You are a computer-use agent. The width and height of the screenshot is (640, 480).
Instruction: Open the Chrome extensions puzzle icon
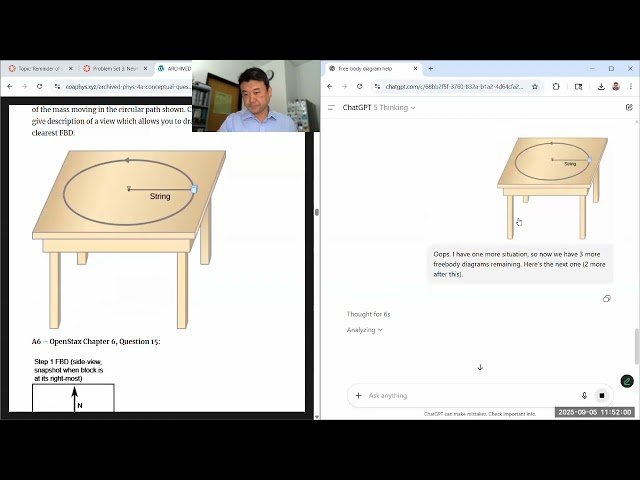(556, 87)
